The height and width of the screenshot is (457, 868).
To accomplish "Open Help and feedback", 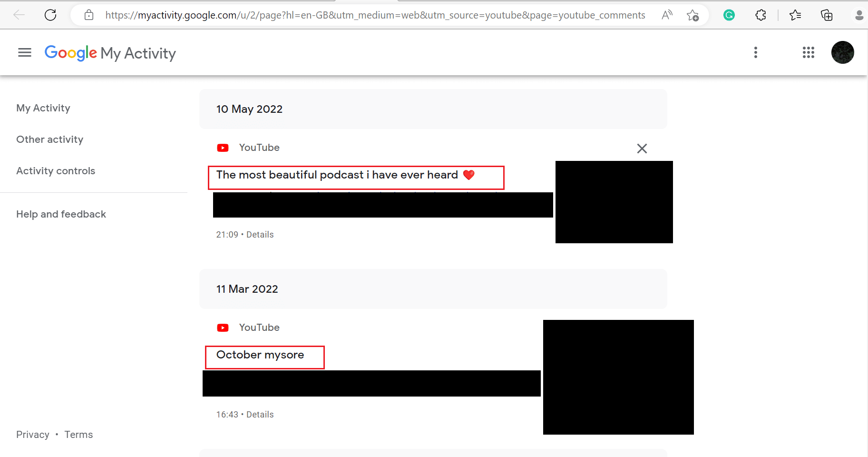I will click(61, 214).
